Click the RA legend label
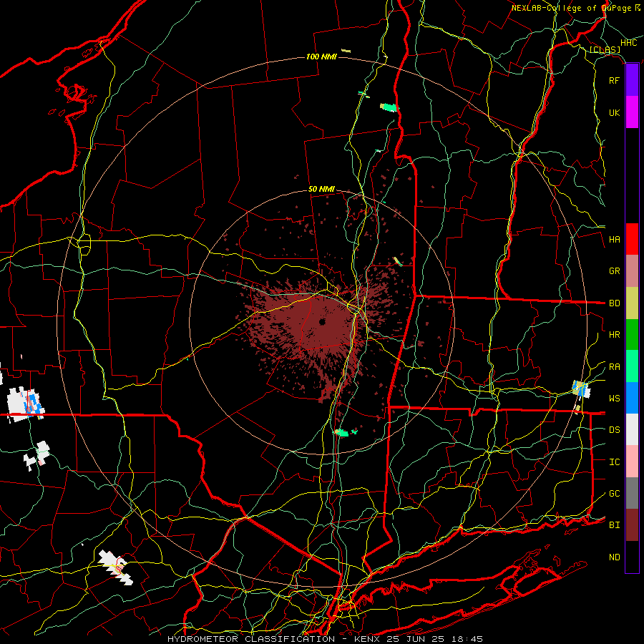 (614, 367)
